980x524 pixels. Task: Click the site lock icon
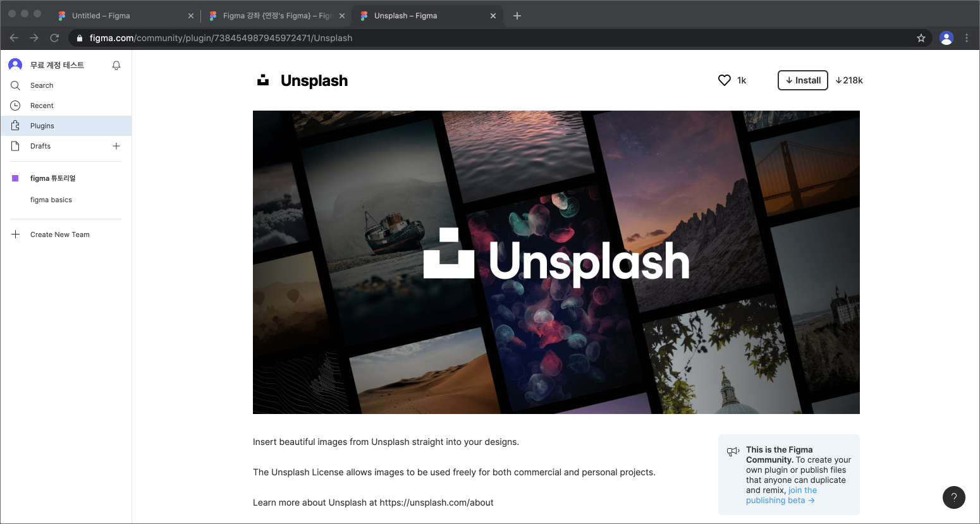click(80, 38)
